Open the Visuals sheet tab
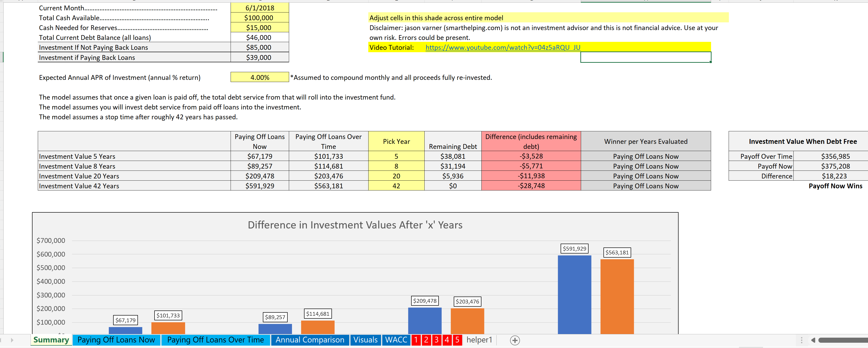 [x=366, y=340]
